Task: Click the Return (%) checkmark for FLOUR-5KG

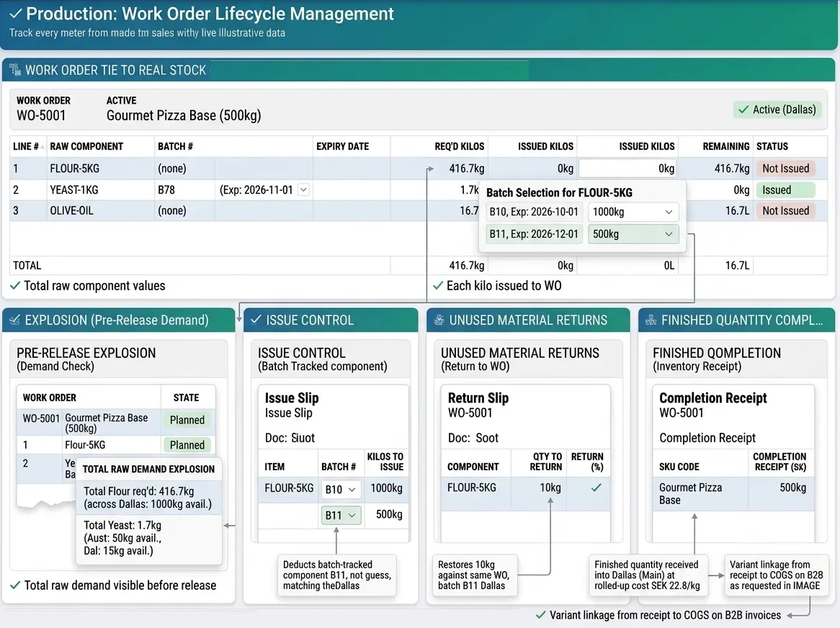Action: coord(597,488)
